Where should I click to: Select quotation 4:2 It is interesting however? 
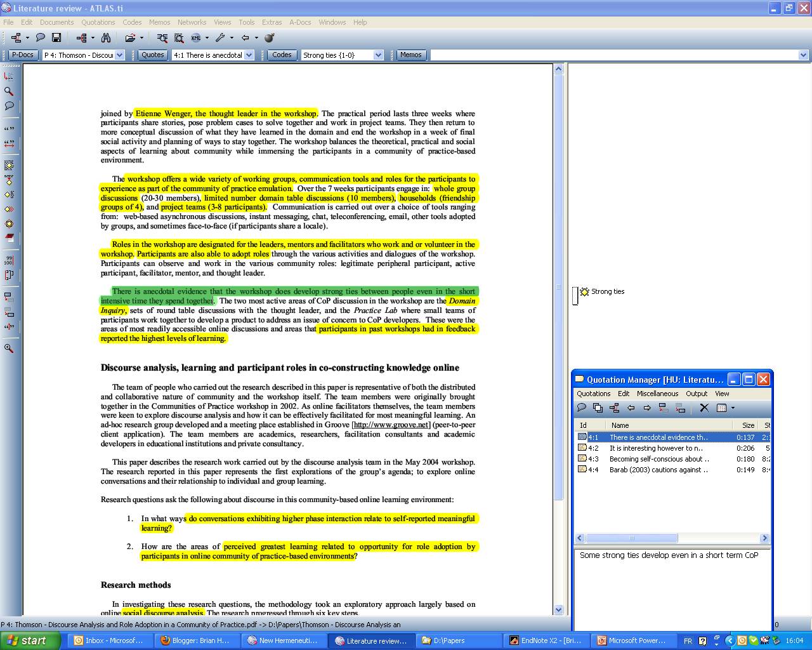[x=673, y=448]
